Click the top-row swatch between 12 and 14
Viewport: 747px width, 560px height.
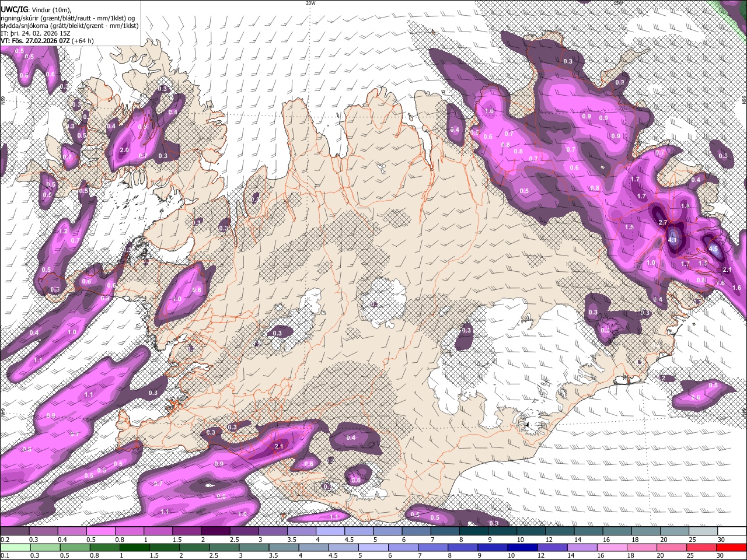pos(560,531)
